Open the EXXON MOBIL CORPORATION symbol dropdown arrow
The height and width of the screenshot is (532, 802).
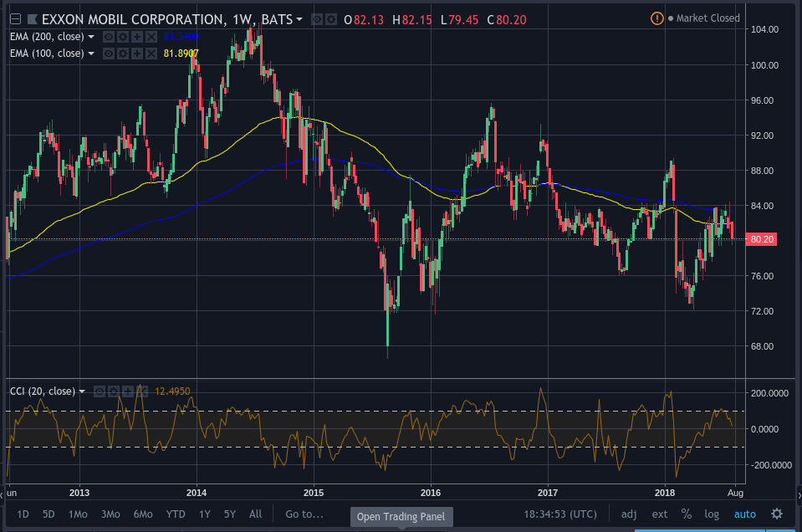(x=298, y=18)
